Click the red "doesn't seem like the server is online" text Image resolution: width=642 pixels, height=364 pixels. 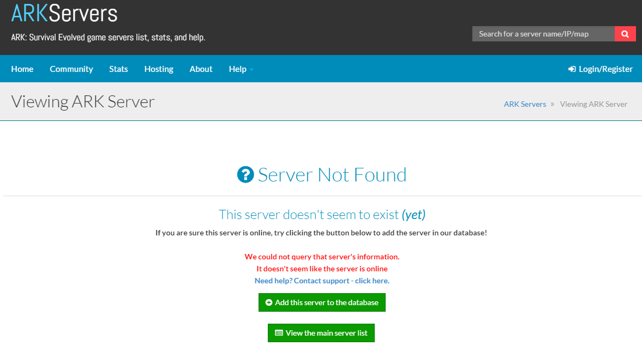(322, 269)
